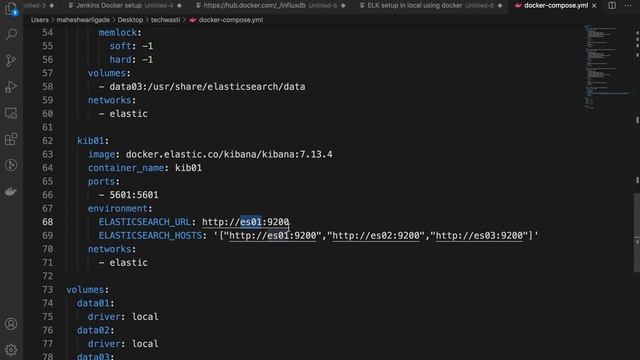The height and width of the screenshot is (360, 640).
Task: Click the minimap code overview
Action: 606,67
